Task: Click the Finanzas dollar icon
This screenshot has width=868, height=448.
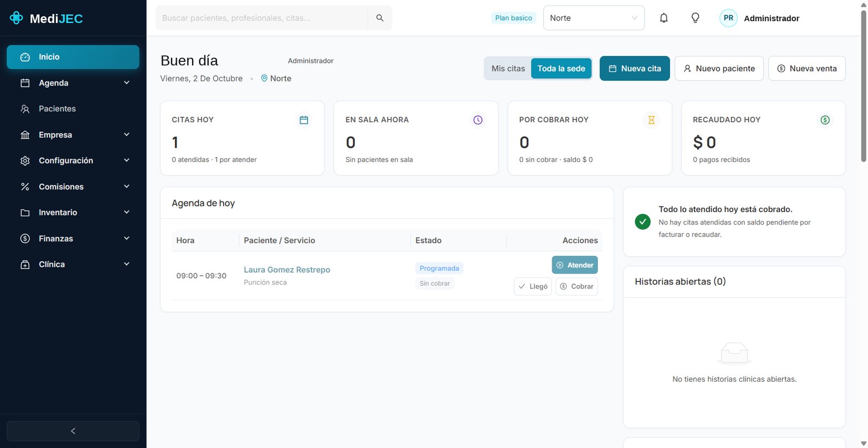Action: tap(25, 238)
